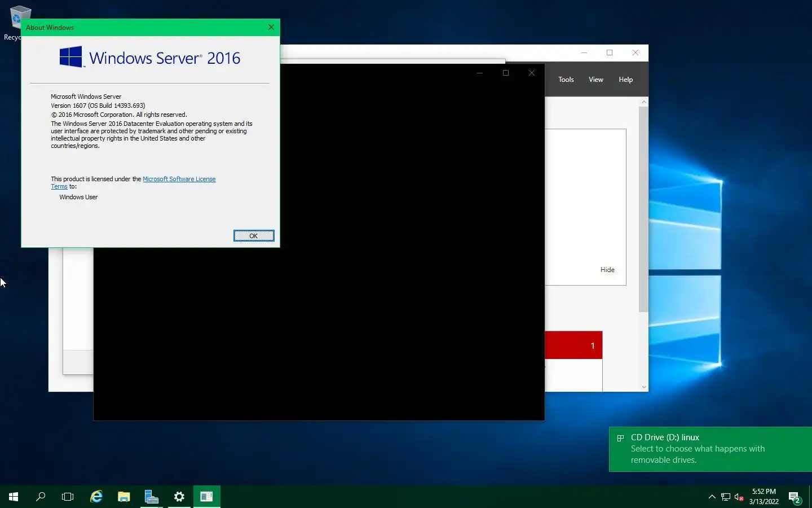This screenshot has height=508, width=812.
Task: Open the Tools menu in Server Manager
Action: click(x=566, y=80)
